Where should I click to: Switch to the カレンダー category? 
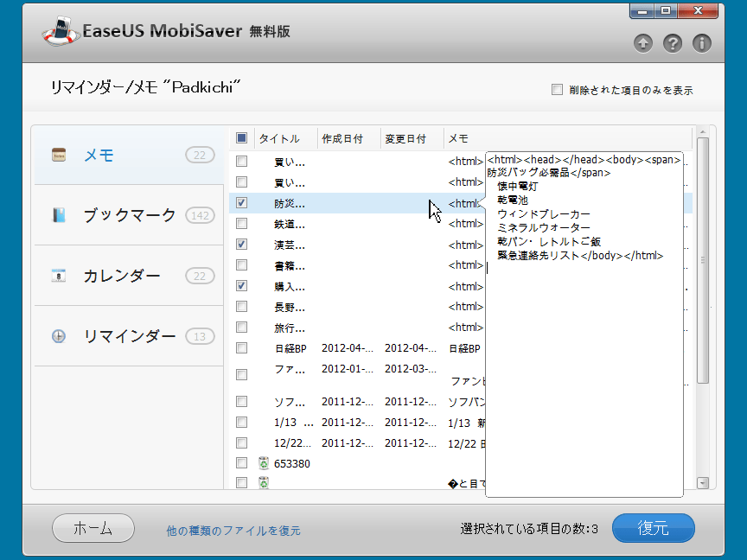click(x=129, y=276)
